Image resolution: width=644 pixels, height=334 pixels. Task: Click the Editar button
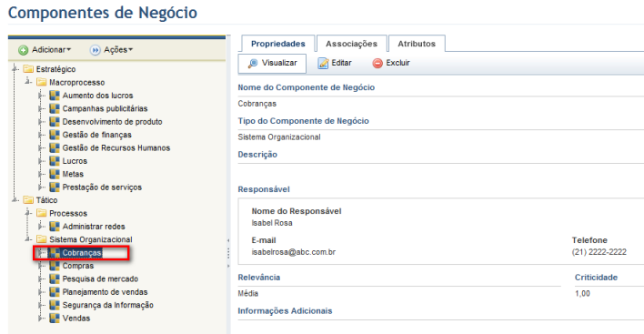[x=335, y=64]
